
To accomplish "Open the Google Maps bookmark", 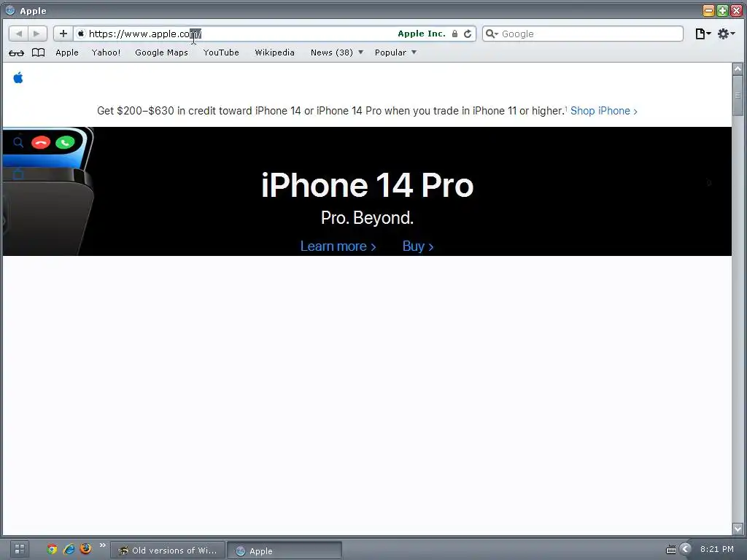I will pyautogui.click(x=161, y=52).
